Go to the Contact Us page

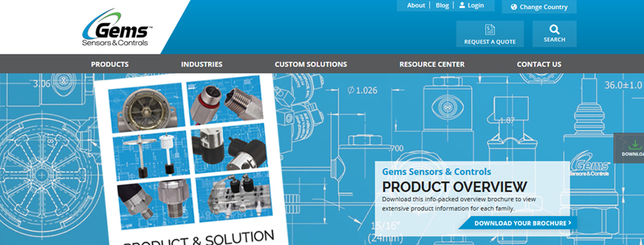coord(539,64)
